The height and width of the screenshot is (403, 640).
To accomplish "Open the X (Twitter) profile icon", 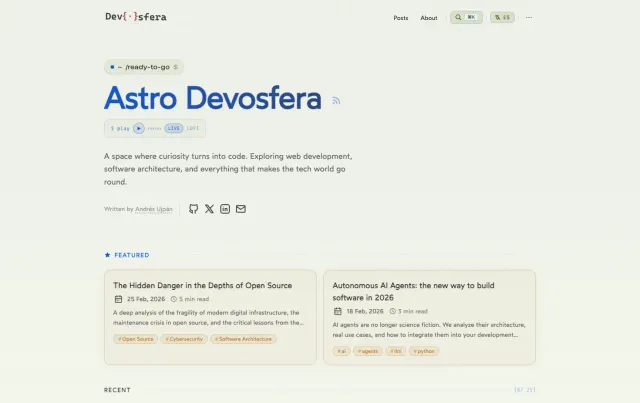I will [209, 209].
